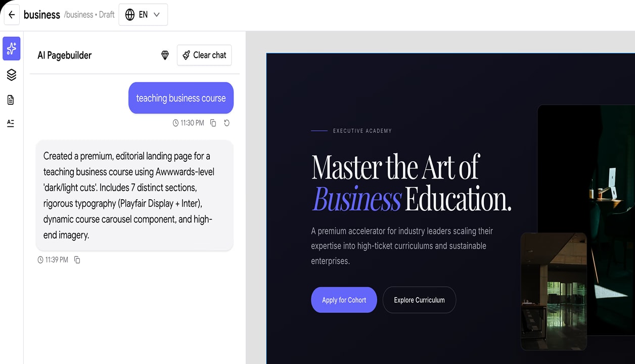Click the '/business • Draft' status text
Image resolution: width=635 pixels, height=364 pixels.
tap(89, 15)
